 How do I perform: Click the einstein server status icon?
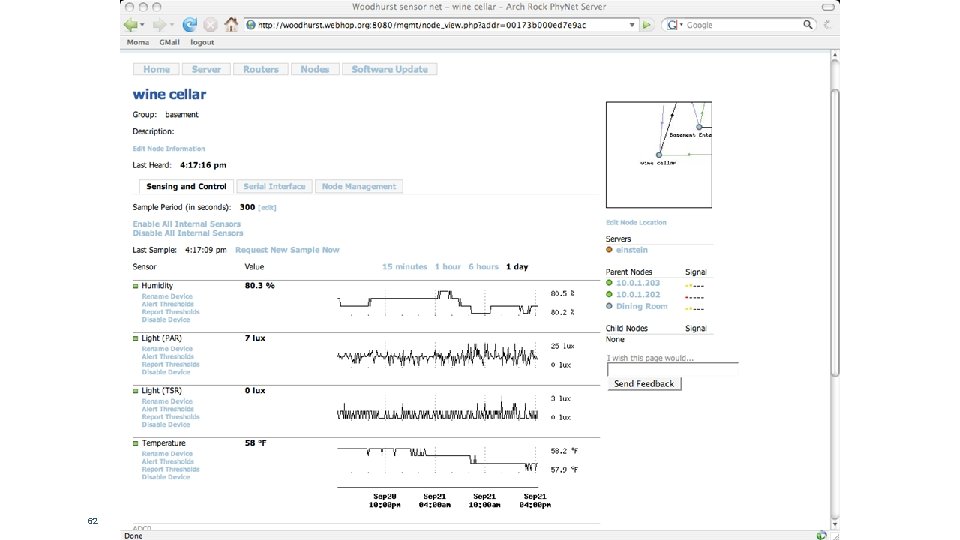[x=609, y=250]
